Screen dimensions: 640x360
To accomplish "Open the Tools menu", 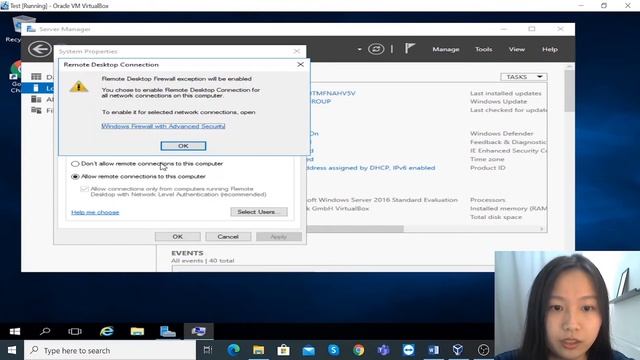I will pyautogui.click(x=483, y=49).
